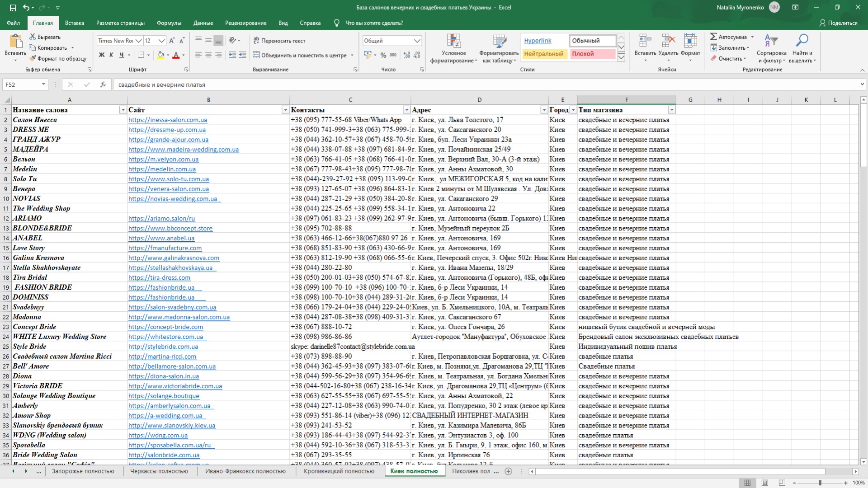Toggle Underline formatting (Ч)
Screen dimensions: 868x488
(x=121, y=55)
